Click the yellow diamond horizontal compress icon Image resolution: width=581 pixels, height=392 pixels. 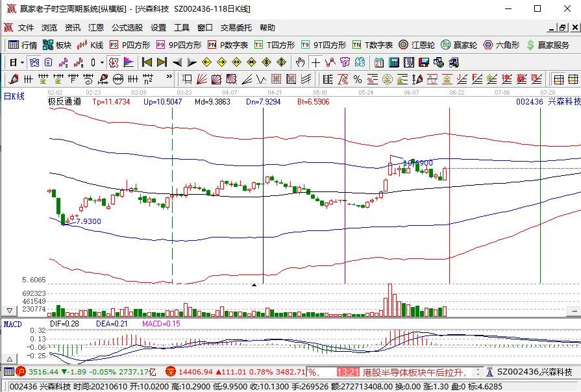click(x=252, y=62)
